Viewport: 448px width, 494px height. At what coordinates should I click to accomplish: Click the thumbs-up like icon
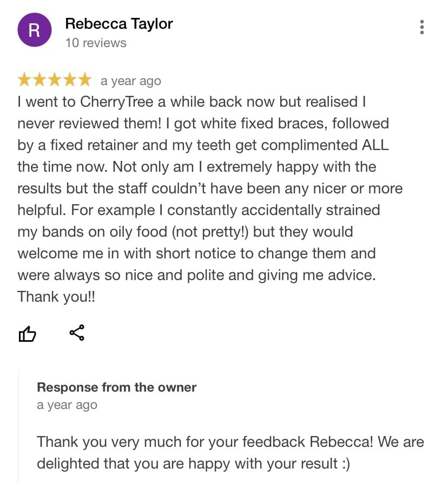coord(27,334)
